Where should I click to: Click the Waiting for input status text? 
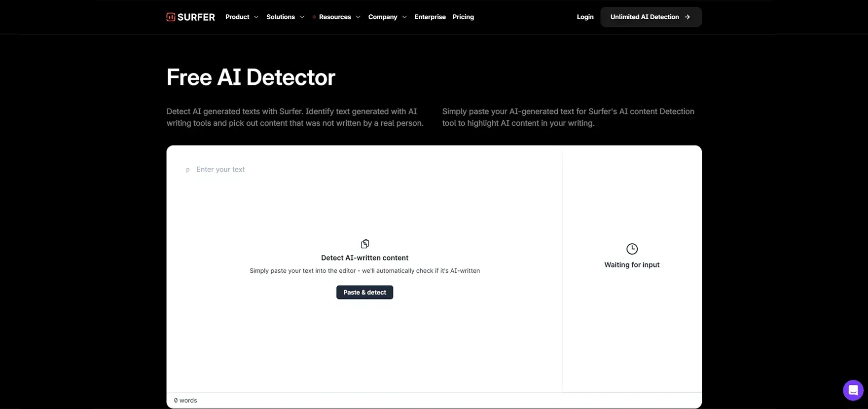[x=632, y=264]
